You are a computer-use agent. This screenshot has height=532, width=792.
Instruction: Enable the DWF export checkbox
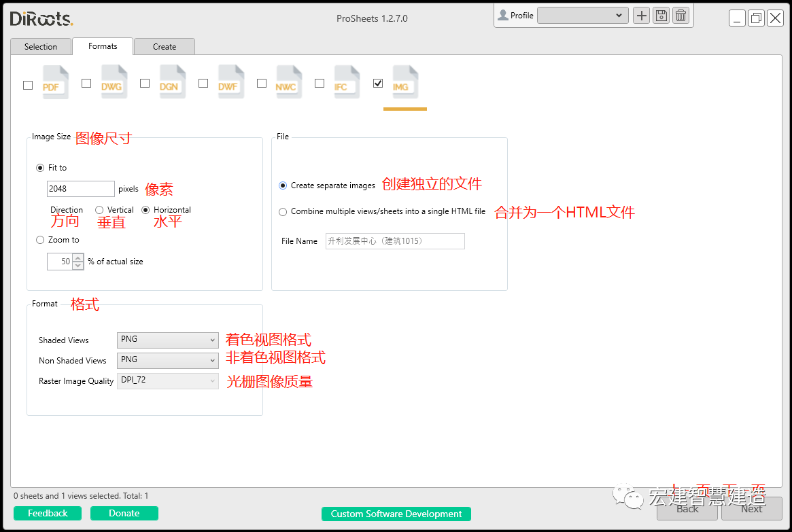(203, 84)
